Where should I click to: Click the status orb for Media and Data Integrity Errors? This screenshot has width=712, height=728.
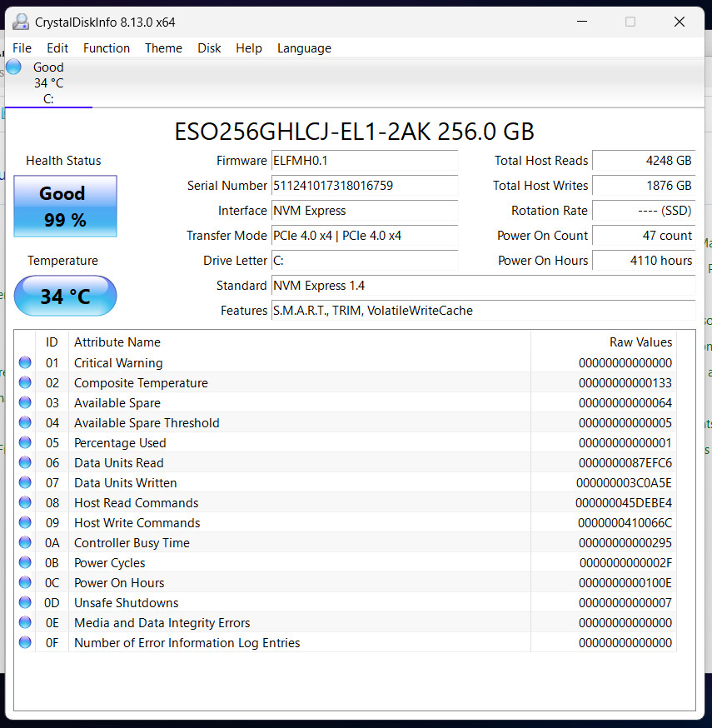tap(25, 622)
